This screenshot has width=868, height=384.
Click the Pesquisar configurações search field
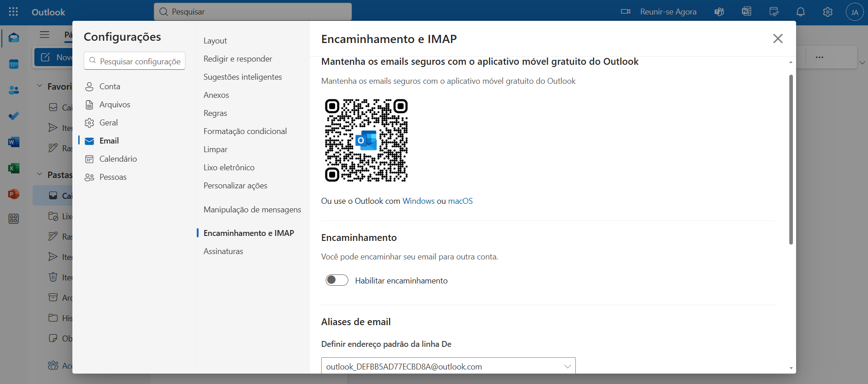click(140, 61)
